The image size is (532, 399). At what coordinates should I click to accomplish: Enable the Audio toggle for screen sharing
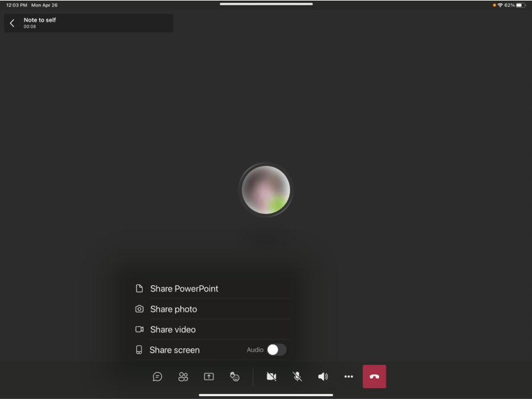(276, 350)
